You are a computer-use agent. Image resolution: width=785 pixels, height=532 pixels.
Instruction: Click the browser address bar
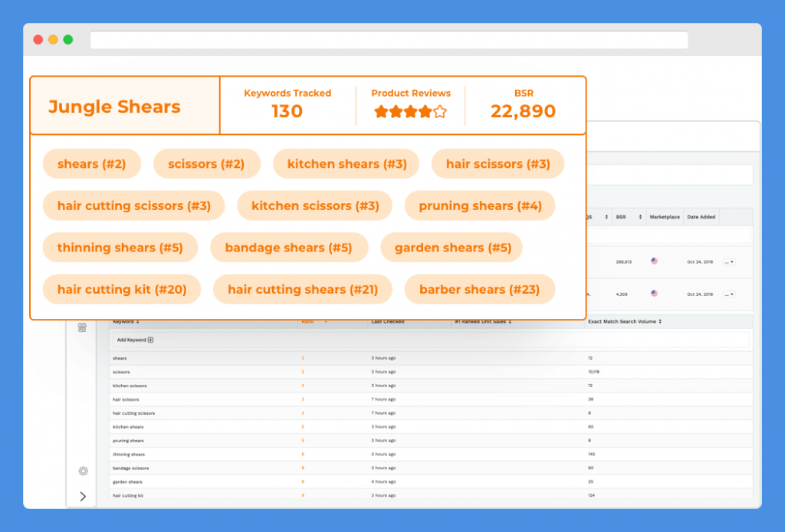[x=389, y=40]
